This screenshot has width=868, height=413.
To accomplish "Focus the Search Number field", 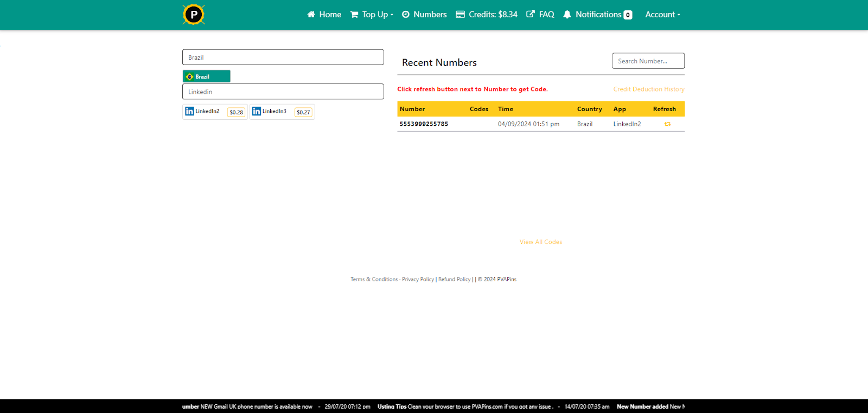I will click(648, 61).
